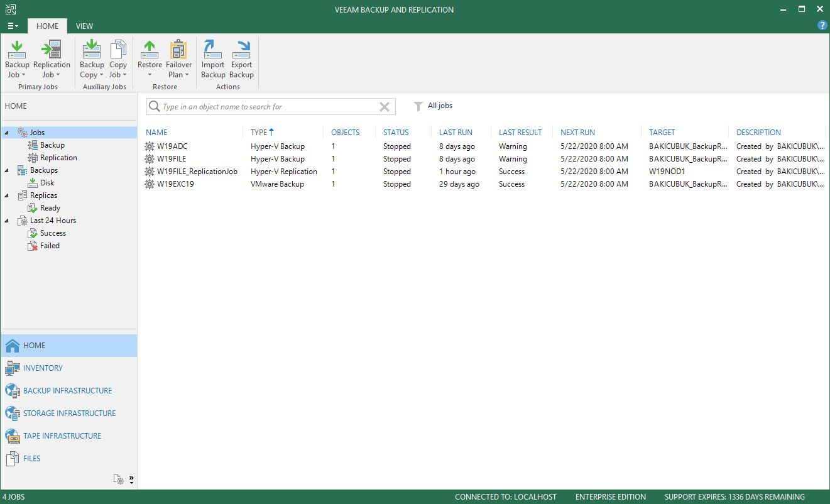Show more navigation pane buttons chevron
This screenshot has height=504, width=830.
click(x=131, y=479)
